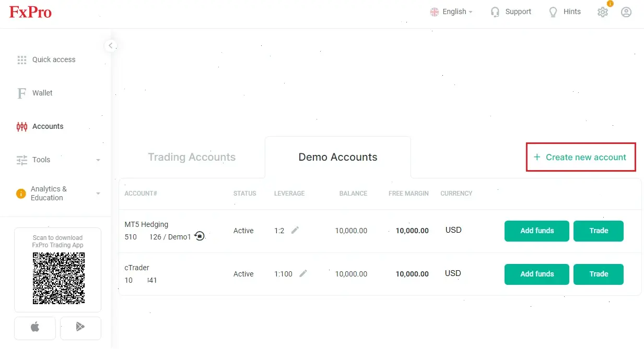Edit leverage for the MT5 Hedging account

coord(295,230)
